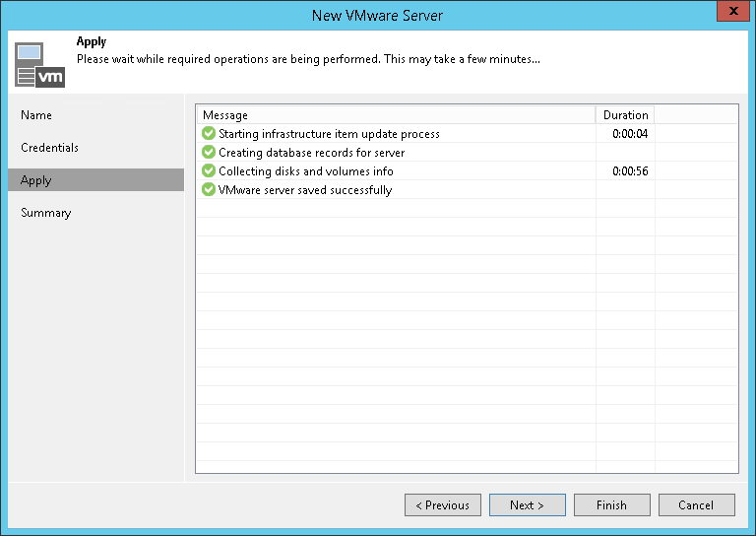Select the Apply step in sidebar
The height and width of the screenshot is (536, 756).
95,180
